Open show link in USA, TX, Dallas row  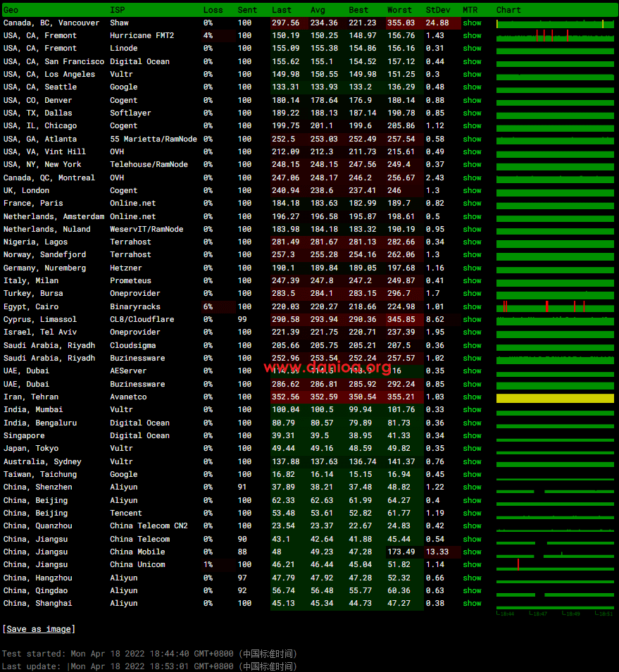pyautogui.click(x=472, y=113)
